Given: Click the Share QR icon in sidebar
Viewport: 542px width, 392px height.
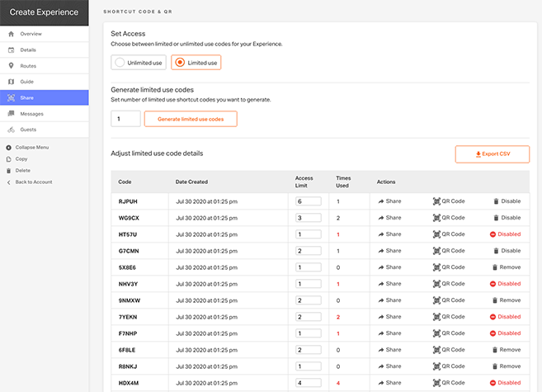Looking at the screenshot, I should point(11,98).
